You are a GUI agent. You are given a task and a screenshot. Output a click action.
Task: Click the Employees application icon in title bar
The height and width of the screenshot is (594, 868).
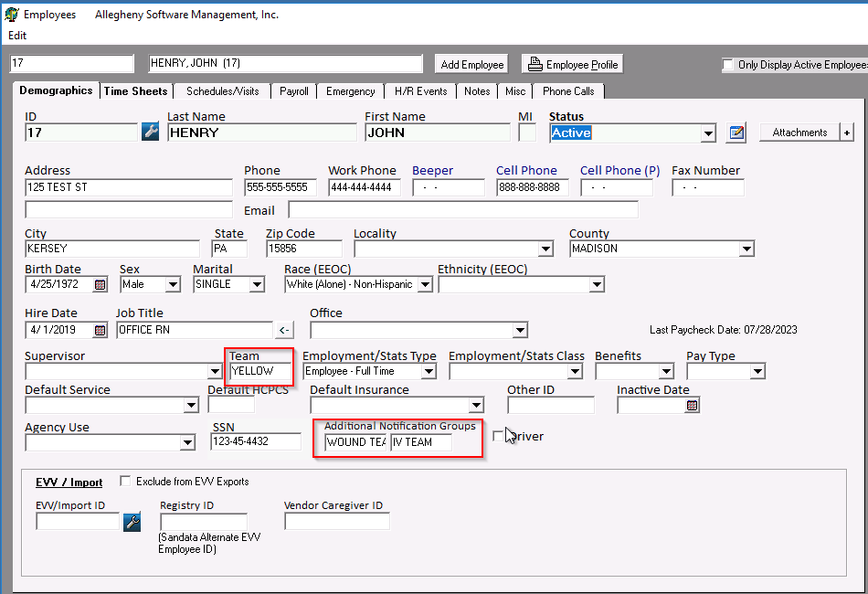point(11,15)
